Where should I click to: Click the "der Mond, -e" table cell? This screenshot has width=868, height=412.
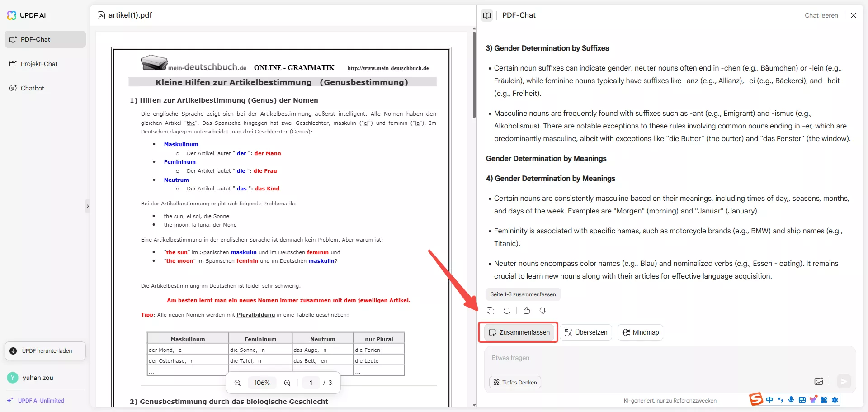[x=188, y=350]
